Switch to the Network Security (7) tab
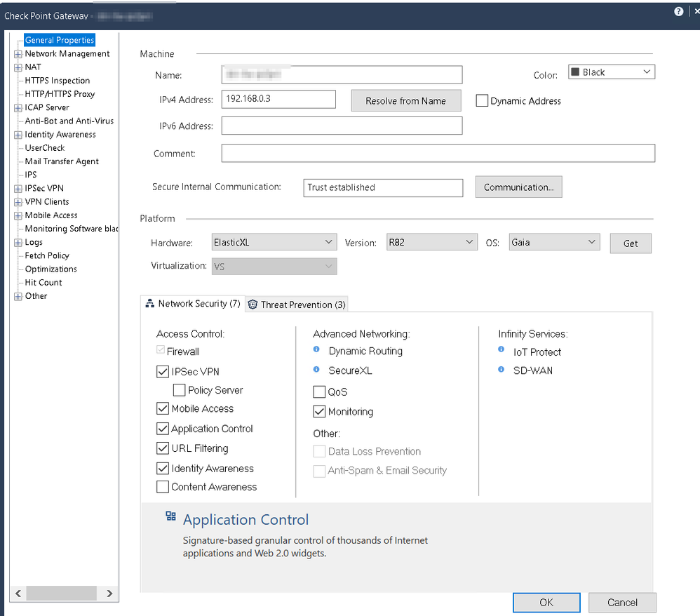 point(193,304)
